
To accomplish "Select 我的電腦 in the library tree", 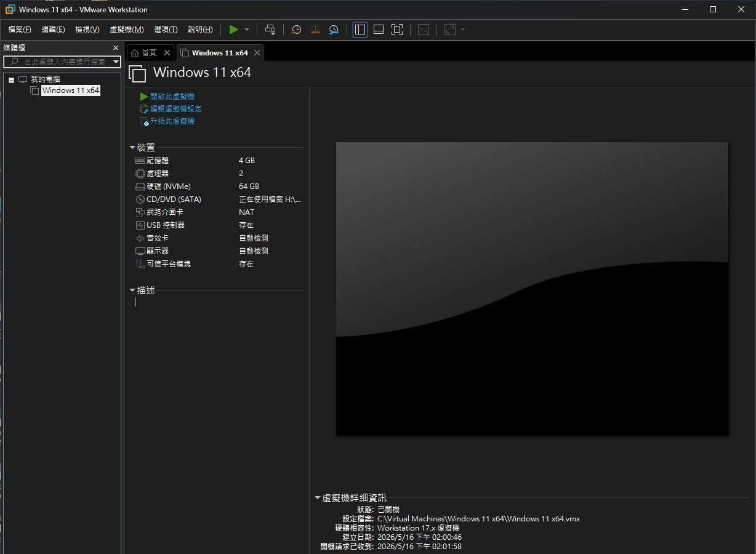I will (x=46, y=79).
